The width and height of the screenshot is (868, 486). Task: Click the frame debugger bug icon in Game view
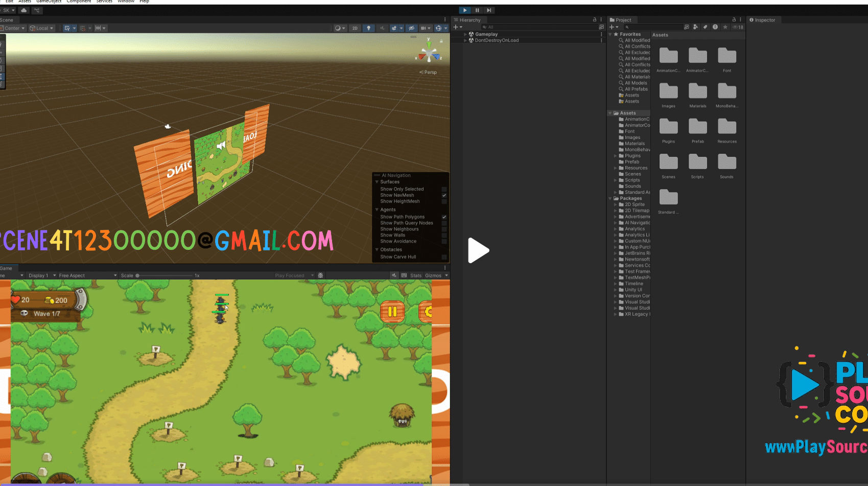click(x=321, y=275)
